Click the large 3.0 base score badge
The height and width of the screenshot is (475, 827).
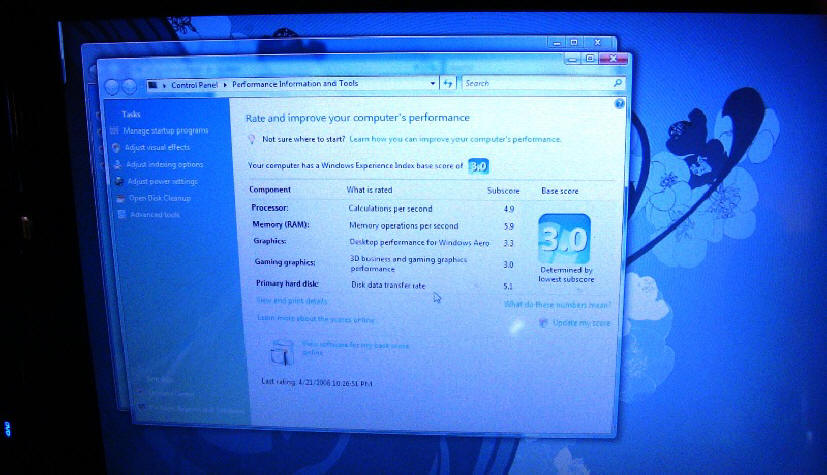[564, 239]
